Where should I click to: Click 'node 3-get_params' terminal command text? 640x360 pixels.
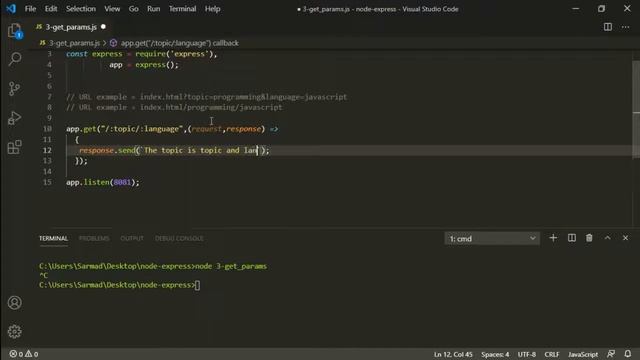point(231,266)
